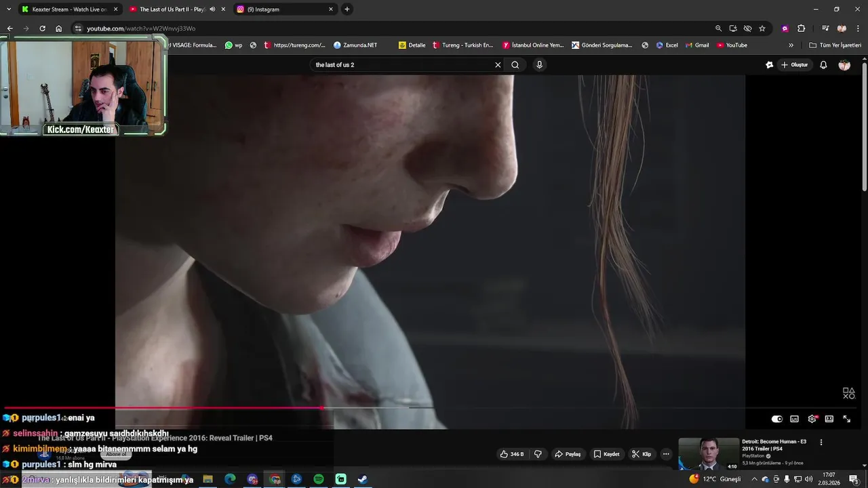This screenshot has height=488, width=868.
Task: Open the browser zoom magnifier icon
Action: coord(718,28)
